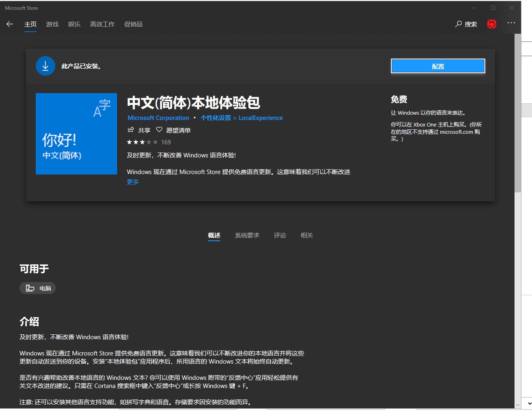Click the 愿望清单 wishlist label
Image resolution: width=532 pixels, height=412 pixels.
coord(178,130)
